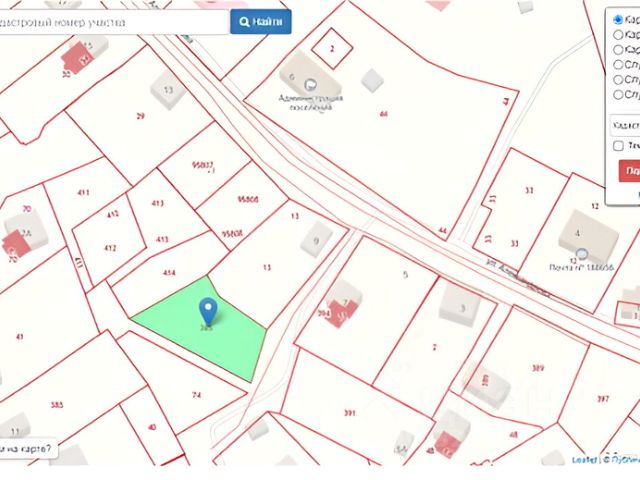Select the last Спу… satellite layer radio
The image size is (640, 480).
[618, 95]
